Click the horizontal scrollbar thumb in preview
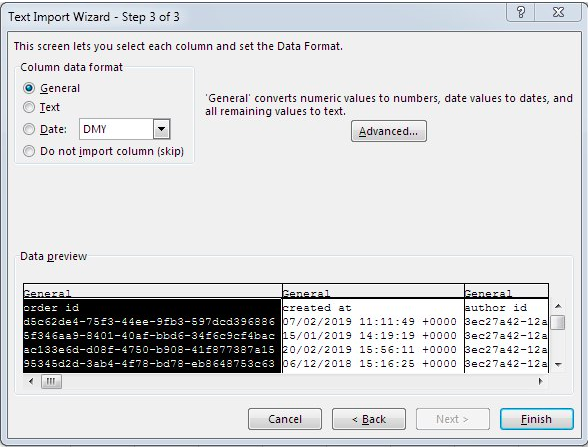Image resolution: width=588 pixels, height=447 pixels. click(51, 381)
